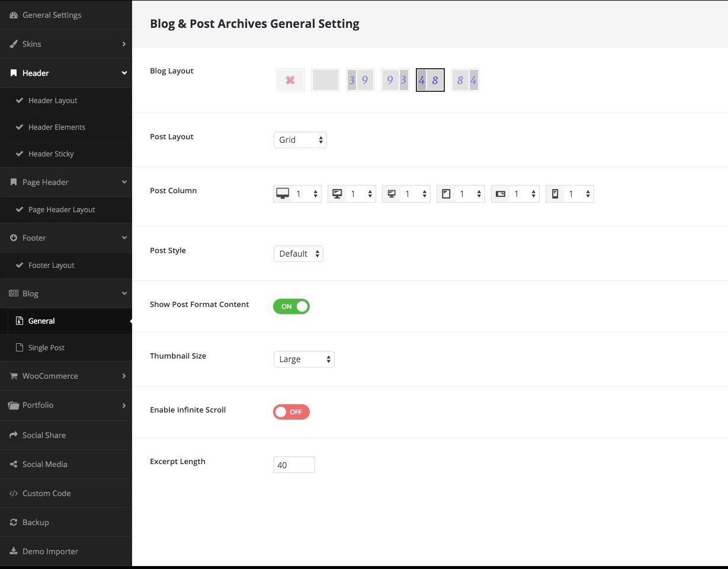Open the Post Style Default dropdown
728x569 pixels.
tap(299, 254)
